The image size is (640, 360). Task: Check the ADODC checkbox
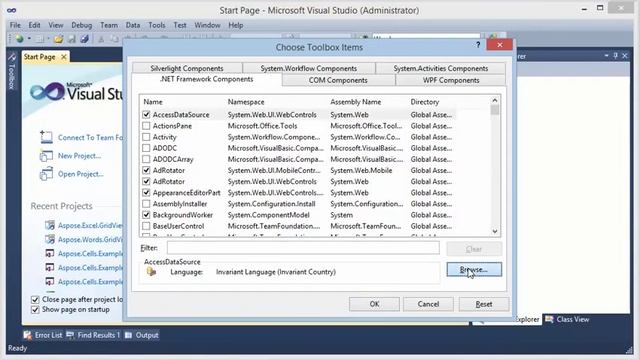click(146, 148)
